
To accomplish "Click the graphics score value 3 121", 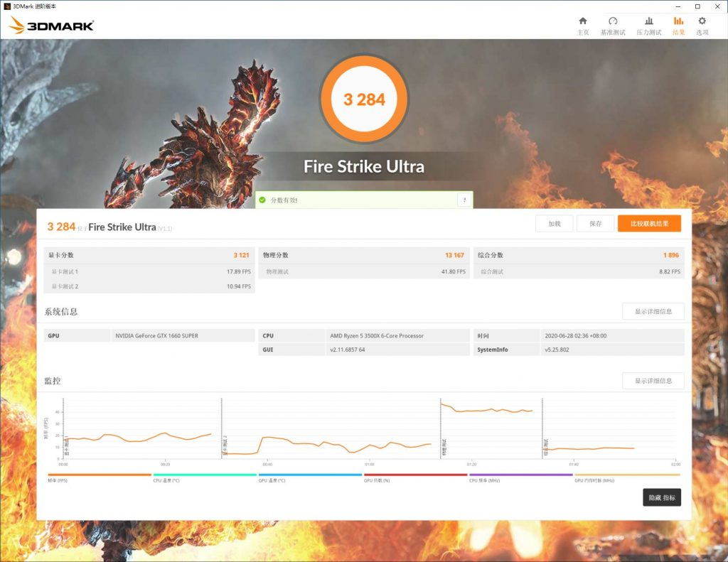I will click(x=242, y=255).
